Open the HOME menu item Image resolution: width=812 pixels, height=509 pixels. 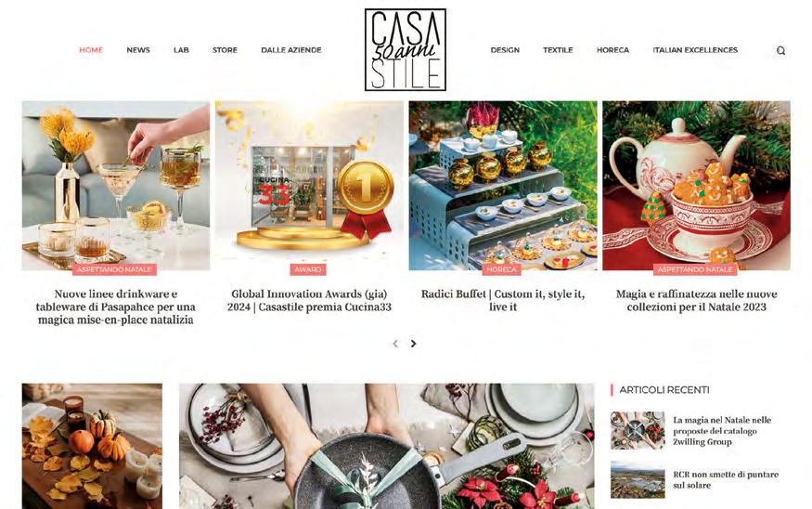pyautogui.click(x=91, y=50)
